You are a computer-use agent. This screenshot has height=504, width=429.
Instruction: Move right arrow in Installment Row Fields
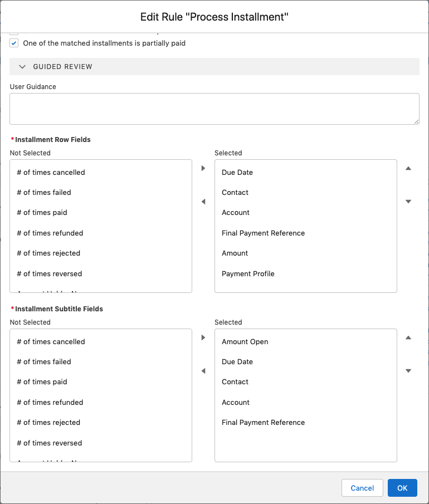coord(203,168)
